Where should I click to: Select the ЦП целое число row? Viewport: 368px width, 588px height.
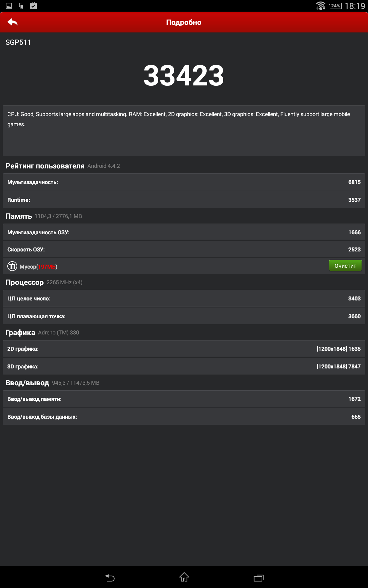click(184, 299)
